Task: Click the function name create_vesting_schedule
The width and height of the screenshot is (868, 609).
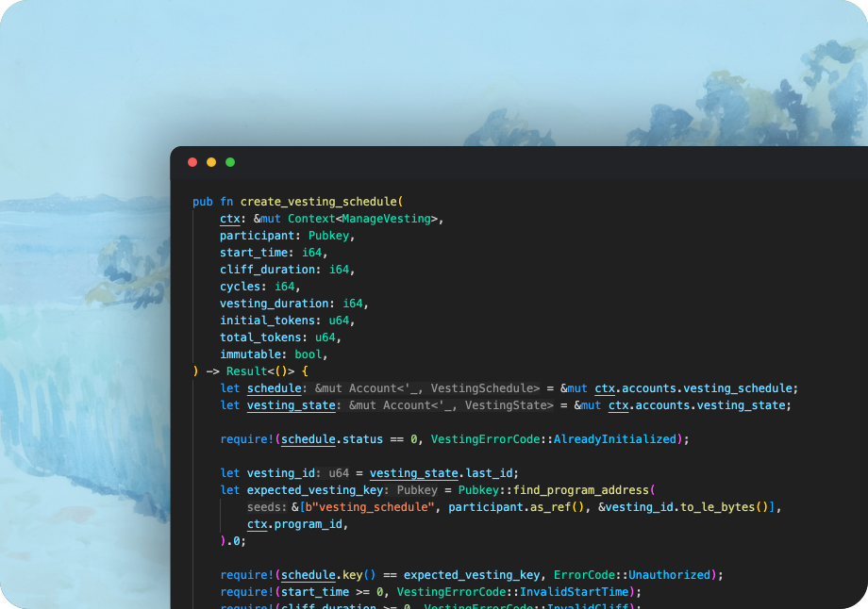Action: [x=318, y=202]
